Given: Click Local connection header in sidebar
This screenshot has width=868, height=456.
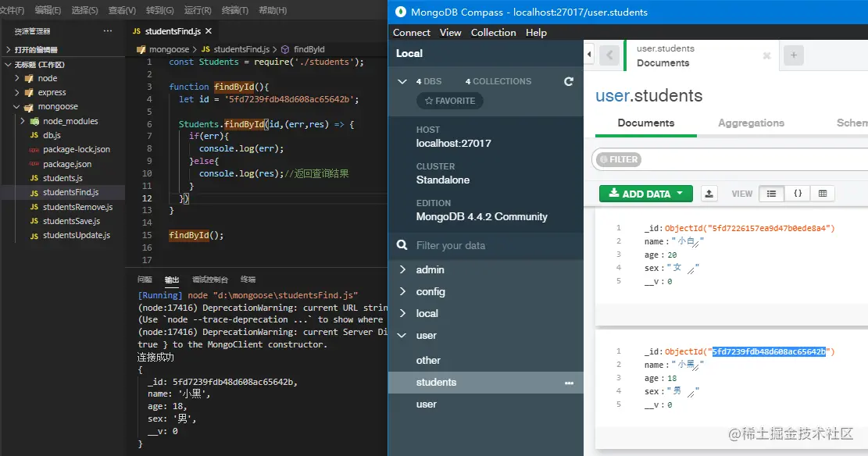Looking at the screenshot, I should coord(409,54).
